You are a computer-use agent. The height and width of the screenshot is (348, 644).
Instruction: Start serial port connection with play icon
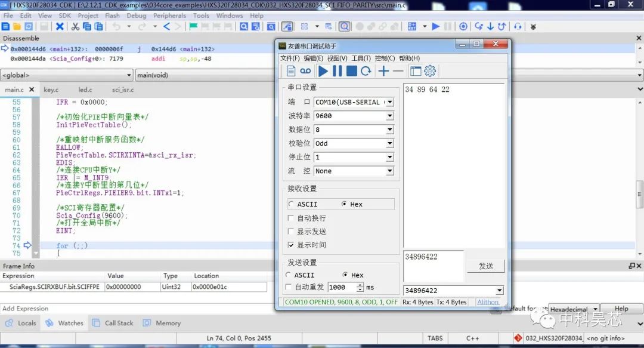click(x=323, y=71)
